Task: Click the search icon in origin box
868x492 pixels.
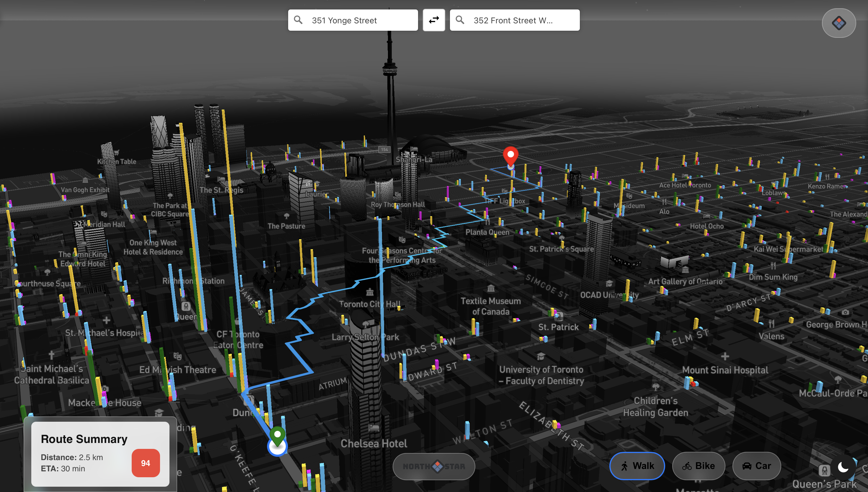Action: (298, 20)
